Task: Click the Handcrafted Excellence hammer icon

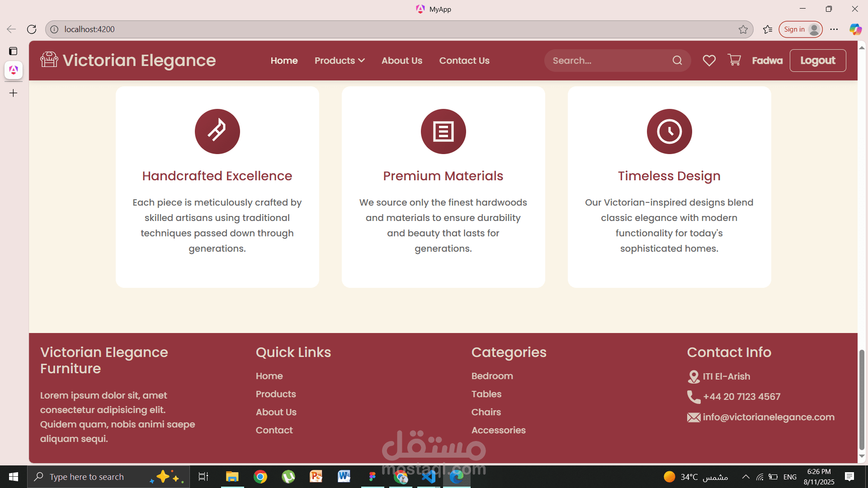Action: point(217,131)
